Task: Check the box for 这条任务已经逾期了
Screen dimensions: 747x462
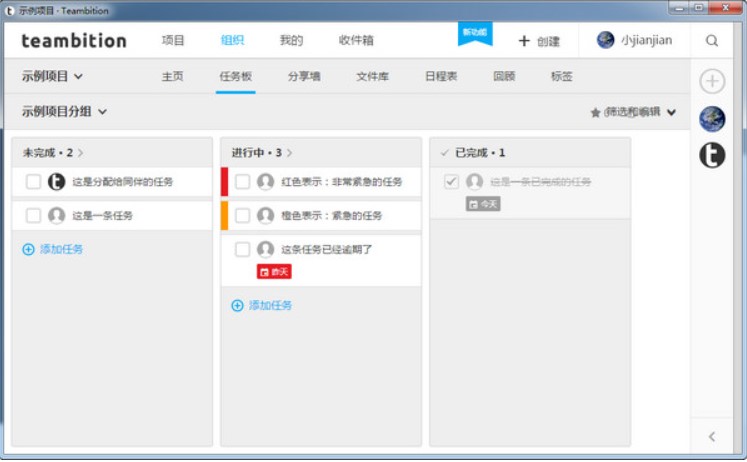Action: [242, 249]
